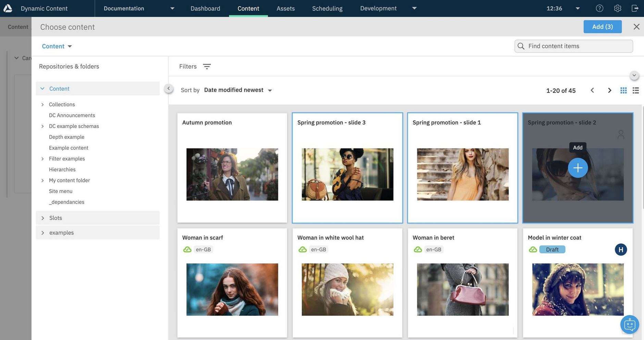
Task: Go to next page of results
Action: [609, 90]
